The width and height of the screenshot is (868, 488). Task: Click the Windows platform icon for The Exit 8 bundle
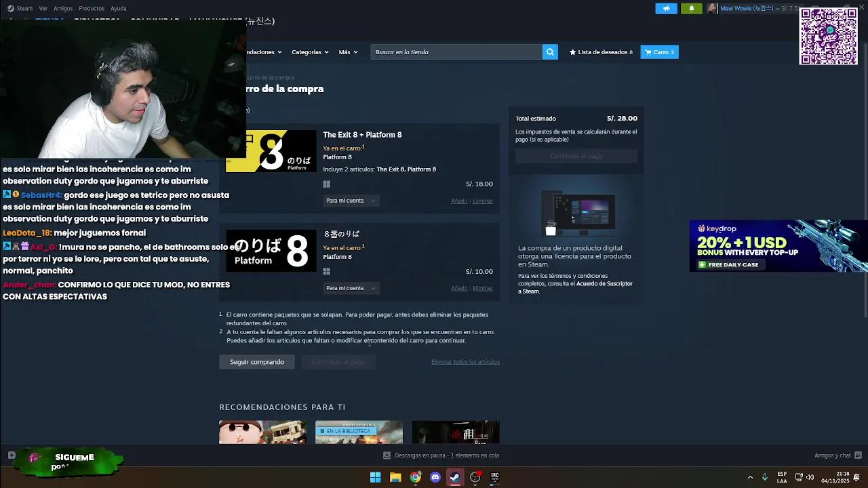(x=327, y=184)
